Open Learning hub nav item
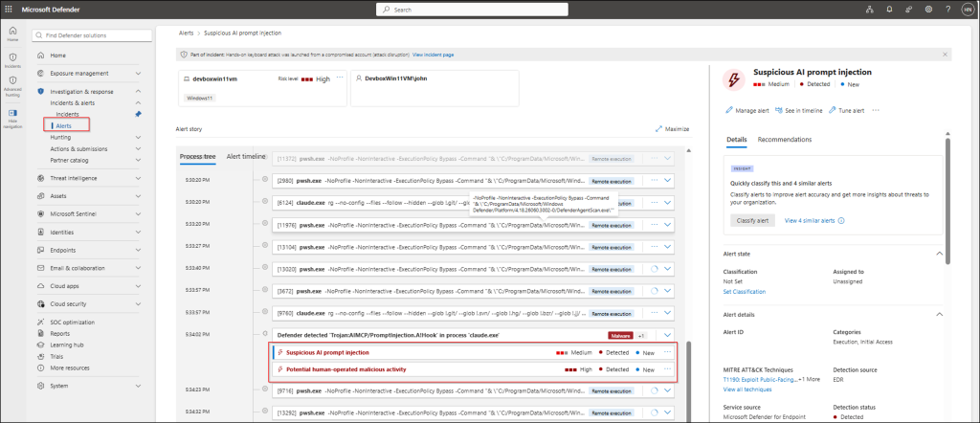The image size is (980, 423). pyautogui.click(x=67, y=345)
